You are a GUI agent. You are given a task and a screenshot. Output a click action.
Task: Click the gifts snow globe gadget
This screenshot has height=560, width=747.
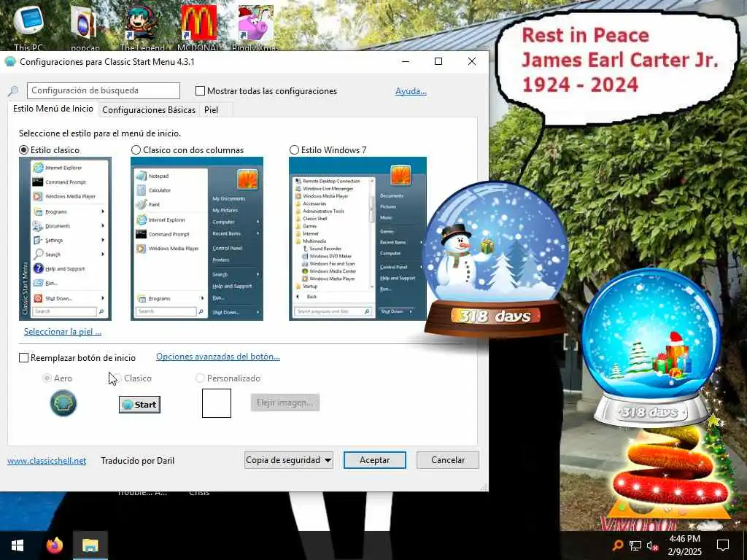click(x=651, y=348)
